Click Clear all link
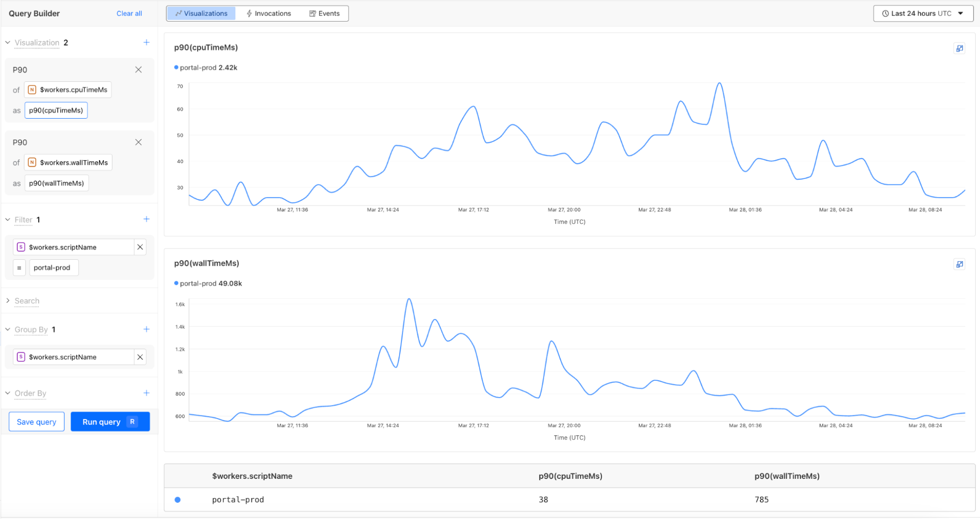 (129, 13)
